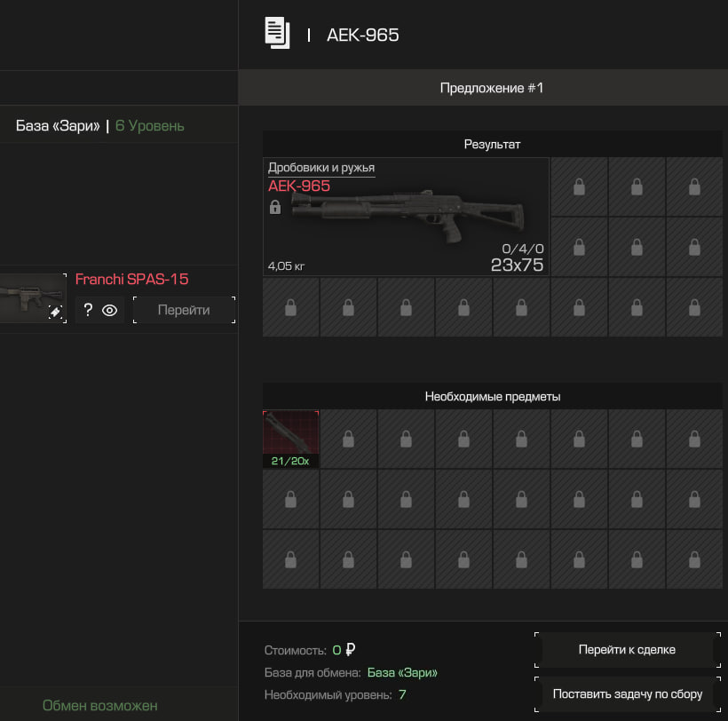
Task: Click the lock icon on the AEK-965 card
Action: 275,207
